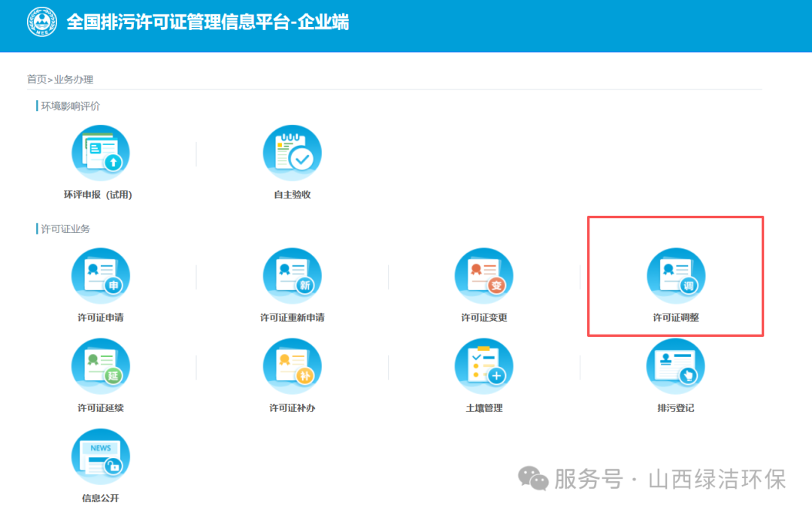Select the 信息公开 icon

pos(101,456)
